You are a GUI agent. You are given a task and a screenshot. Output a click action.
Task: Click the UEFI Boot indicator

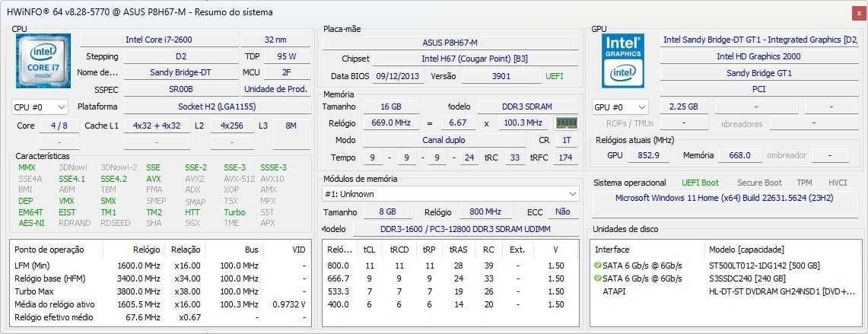tap(700, 183)
